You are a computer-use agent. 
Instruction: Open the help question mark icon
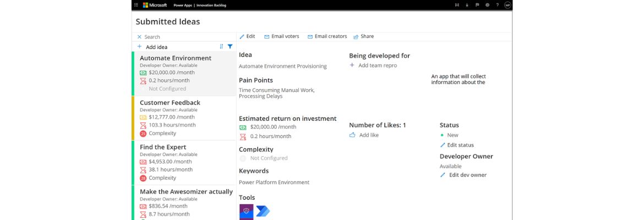tap(498, 5)
